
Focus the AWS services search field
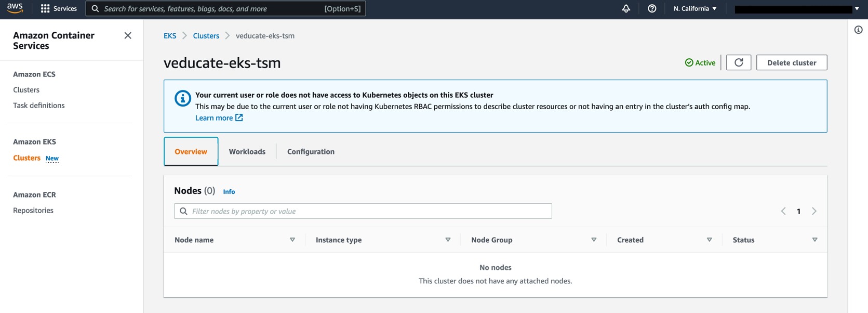225,8
